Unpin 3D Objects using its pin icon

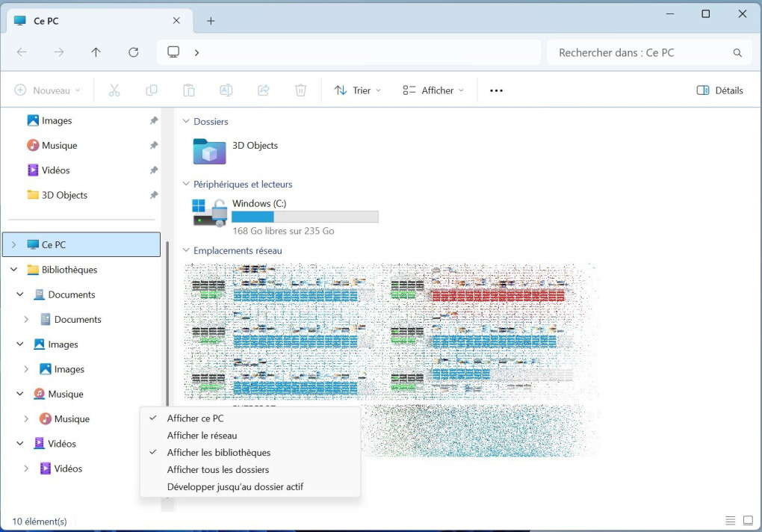(154, 195)
